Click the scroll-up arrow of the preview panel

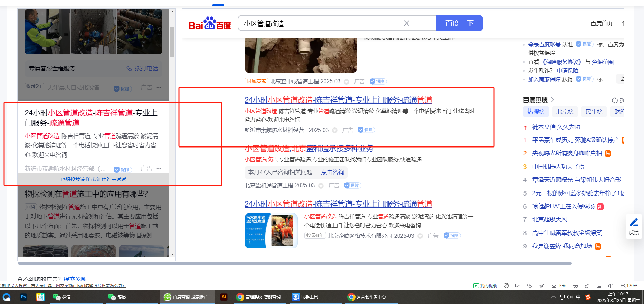pos(172,12)
